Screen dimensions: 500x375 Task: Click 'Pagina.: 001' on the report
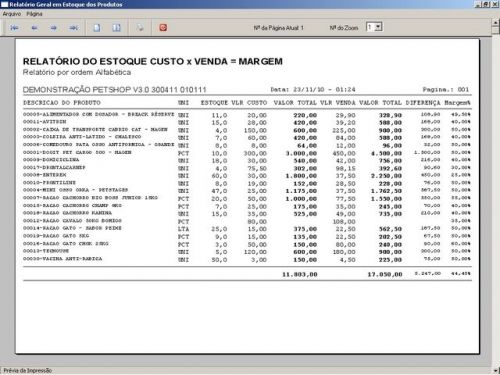point(446,89)
